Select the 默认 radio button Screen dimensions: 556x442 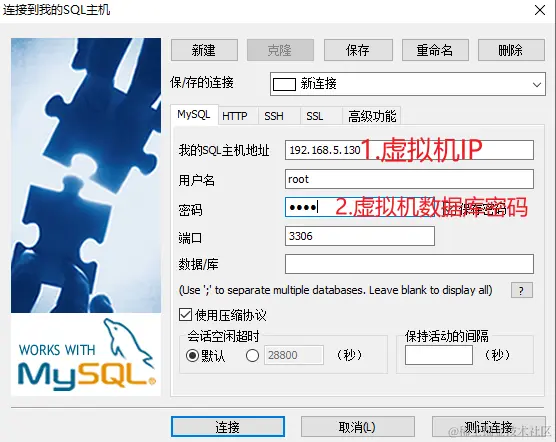(192, 355)
